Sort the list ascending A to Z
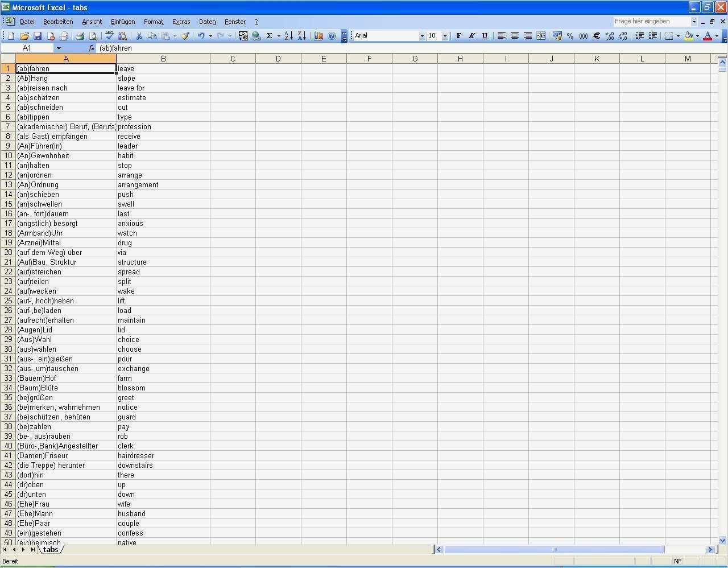This screenshot has height=568, width=728. (x=288, y=35)
